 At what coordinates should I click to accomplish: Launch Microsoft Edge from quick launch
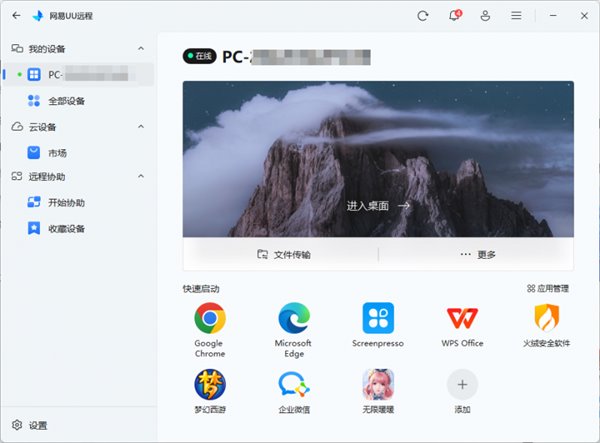pos(294,319)
